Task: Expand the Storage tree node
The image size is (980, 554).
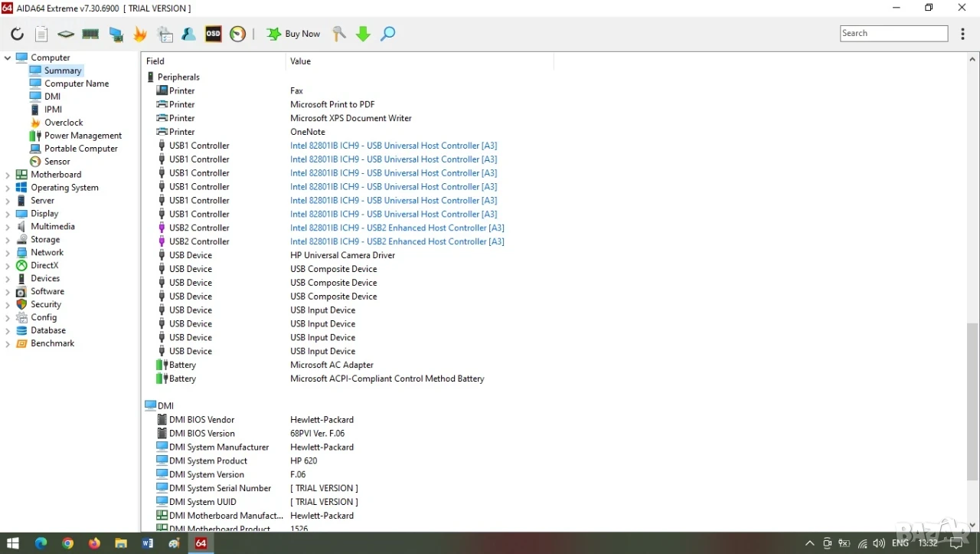Action: [x=8, y=240]
